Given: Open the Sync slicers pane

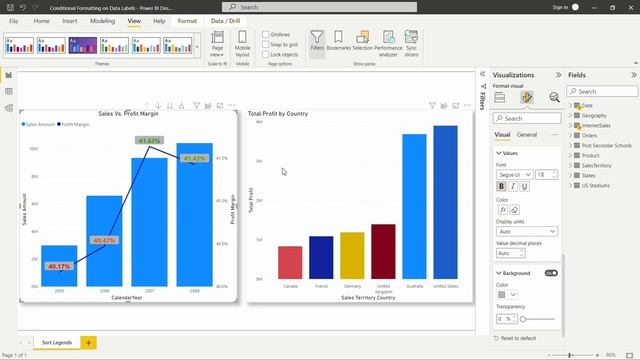Looking at the screenshot, I should click(x=411, y=44).
